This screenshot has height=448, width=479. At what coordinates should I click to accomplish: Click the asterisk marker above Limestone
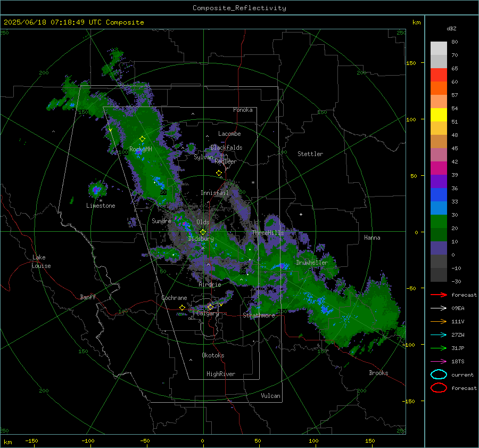101,201
